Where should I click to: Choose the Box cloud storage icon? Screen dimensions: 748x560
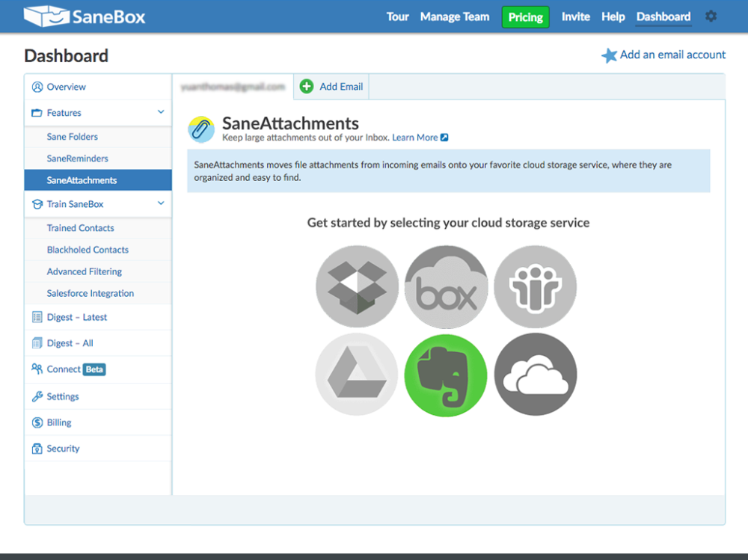446,286
